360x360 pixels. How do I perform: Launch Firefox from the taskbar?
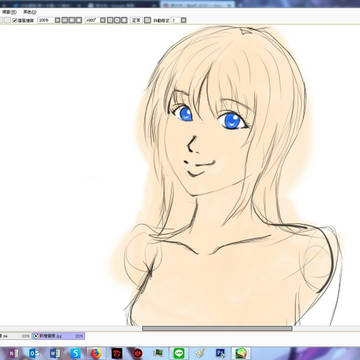tap(96, 353)
